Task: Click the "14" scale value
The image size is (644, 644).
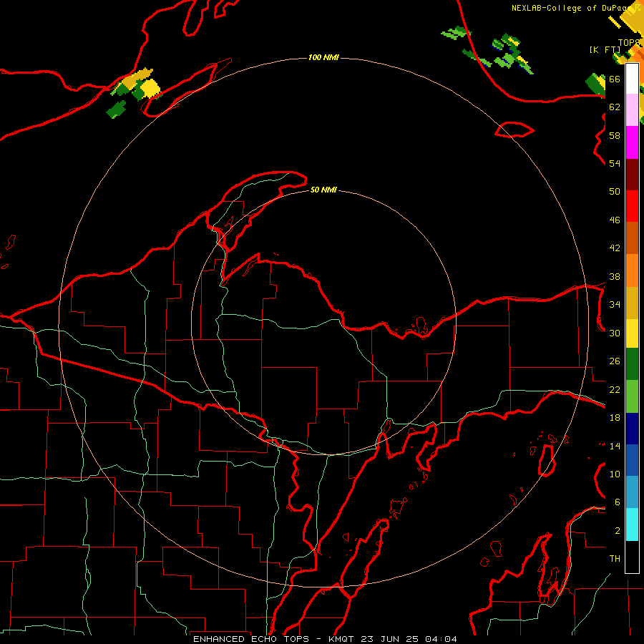Action: coord(615,446)
